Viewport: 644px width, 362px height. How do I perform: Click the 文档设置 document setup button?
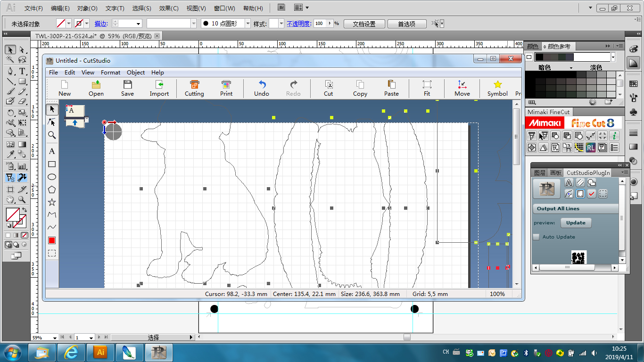tap(364, 24)
